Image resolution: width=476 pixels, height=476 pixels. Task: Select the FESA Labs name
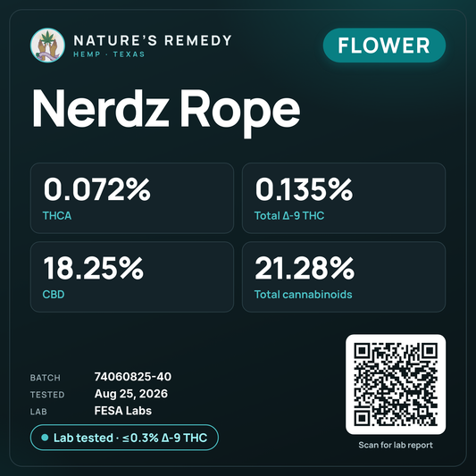[123, 411]
